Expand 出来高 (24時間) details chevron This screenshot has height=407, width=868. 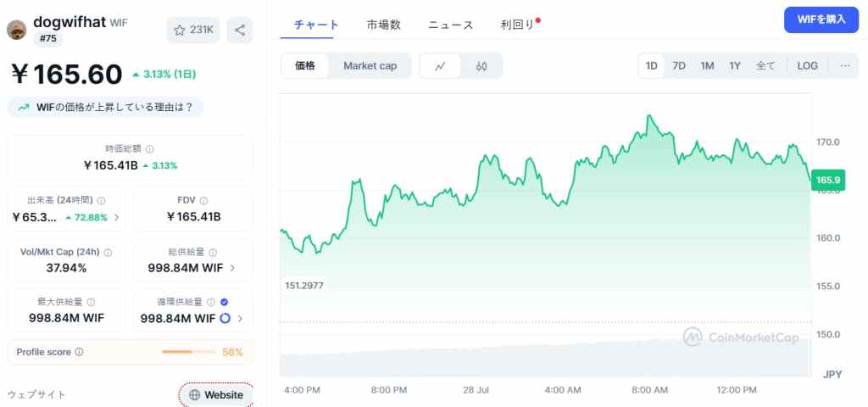click(116, 218)
